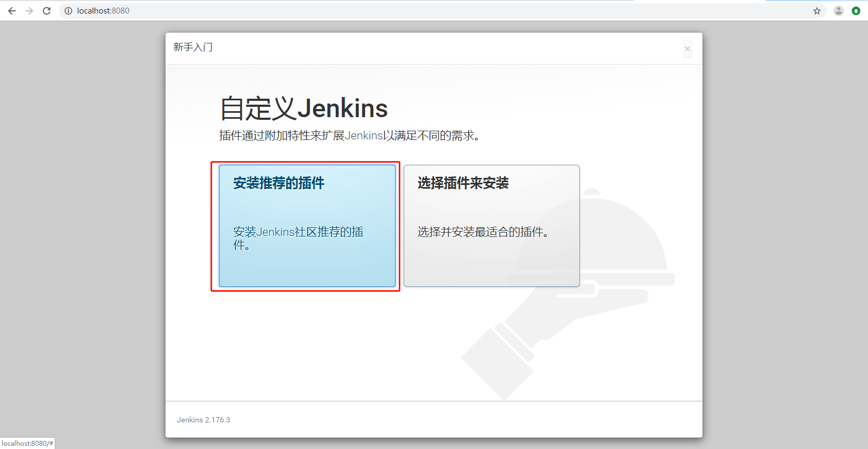The height and width of the screenshot is (449, 868).
Task: Open the green browser update icon
Action: point(856,11)
